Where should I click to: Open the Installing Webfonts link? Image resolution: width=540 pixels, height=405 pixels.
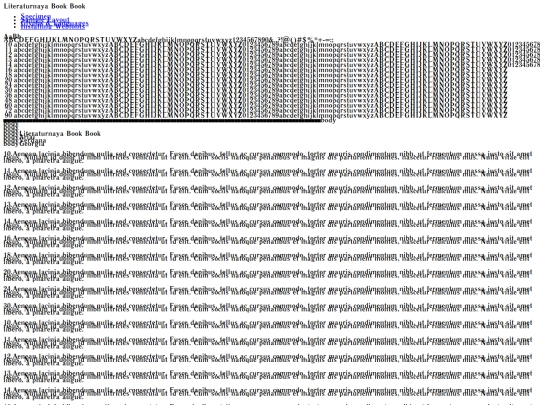(x=53, y=26)
